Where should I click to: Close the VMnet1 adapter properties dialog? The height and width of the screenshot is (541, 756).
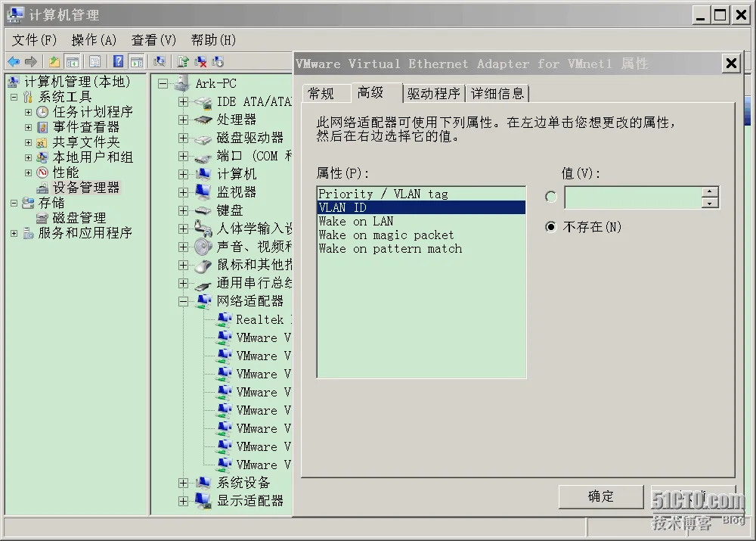coord(731,64)
